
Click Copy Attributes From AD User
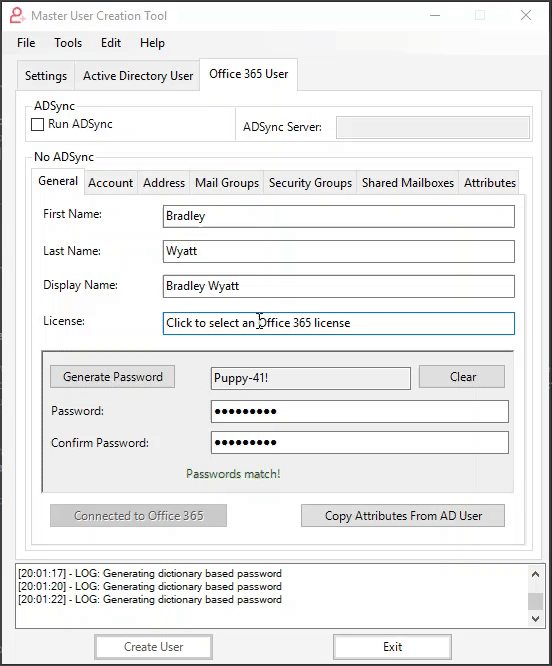[403, 516]
